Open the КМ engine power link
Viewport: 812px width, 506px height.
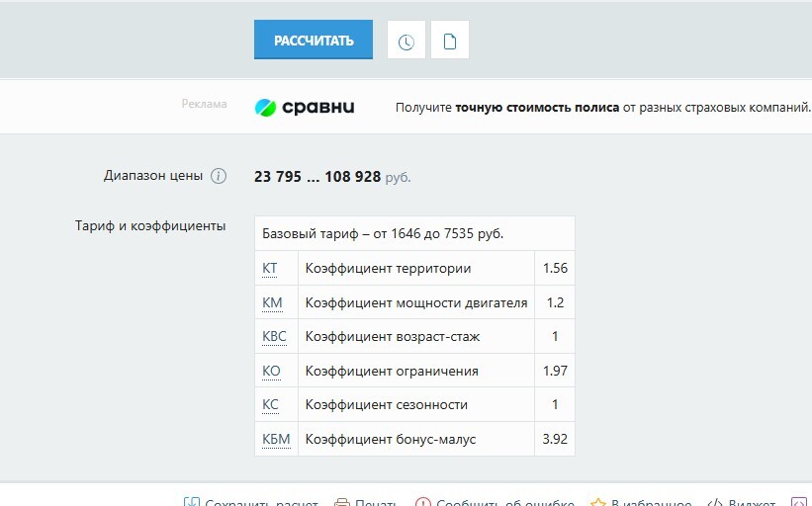tap(272, 302)
